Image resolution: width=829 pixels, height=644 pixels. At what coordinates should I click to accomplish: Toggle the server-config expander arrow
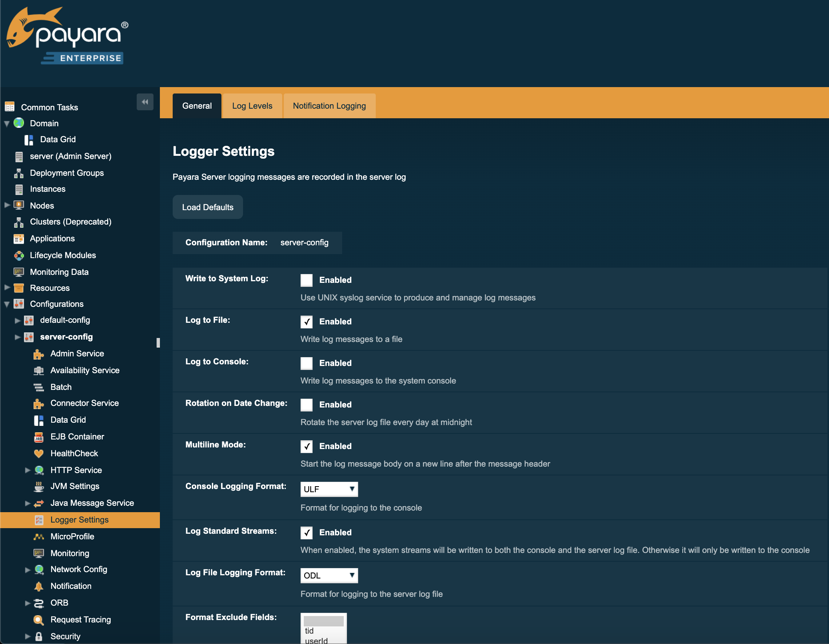17,337
